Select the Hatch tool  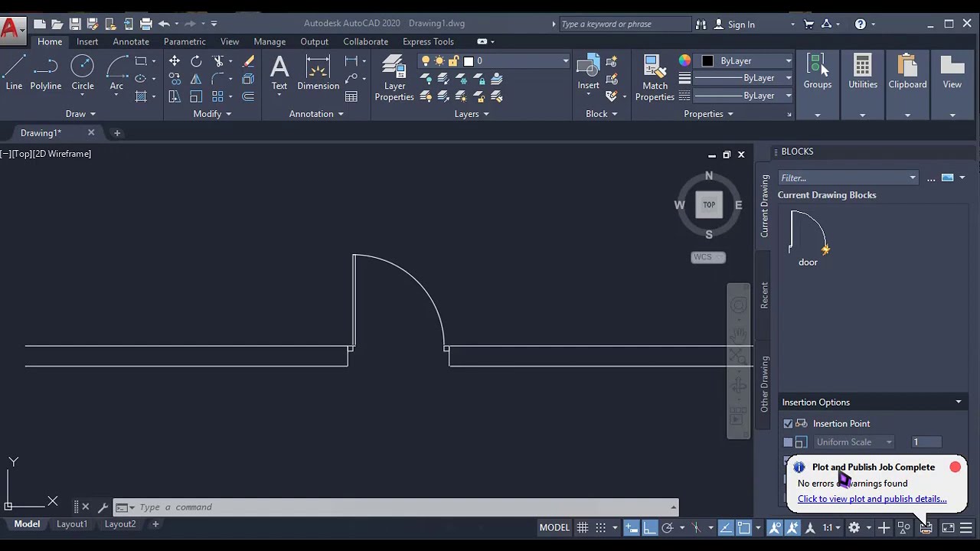[141, 96]
